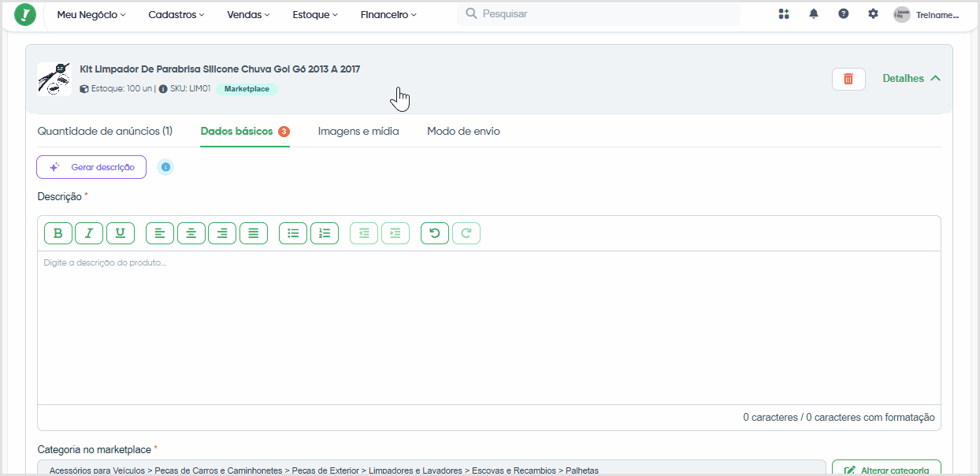Increase indent in the editor

[395, 233]
